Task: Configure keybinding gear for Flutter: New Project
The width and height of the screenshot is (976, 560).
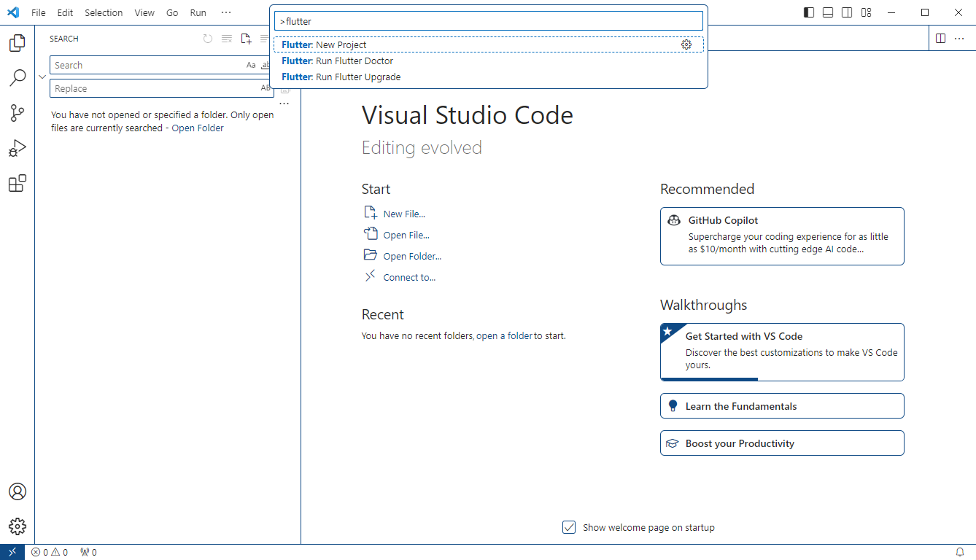Action: tap(686, 44)
